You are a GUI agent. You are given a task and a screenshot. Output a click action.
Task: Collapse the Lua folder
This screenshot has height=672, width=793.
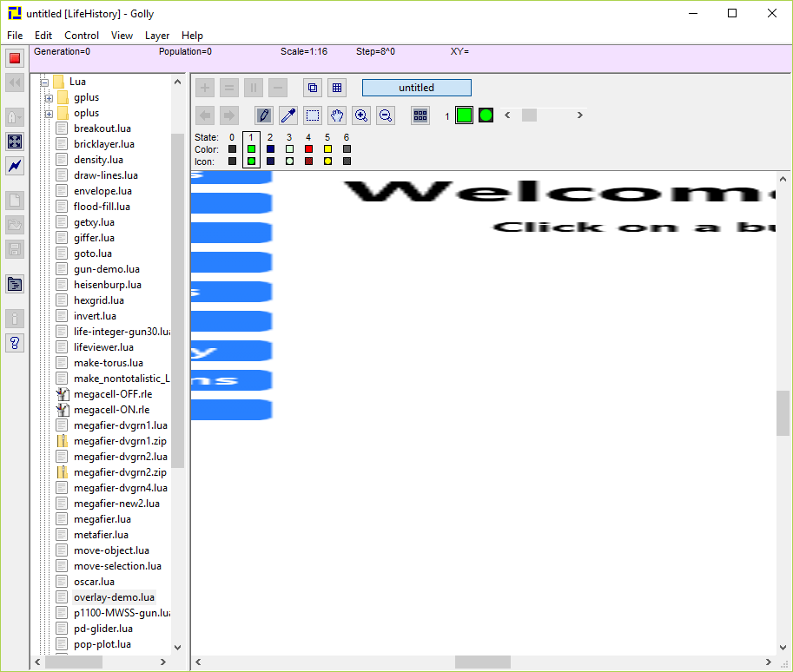pos(44,82)
